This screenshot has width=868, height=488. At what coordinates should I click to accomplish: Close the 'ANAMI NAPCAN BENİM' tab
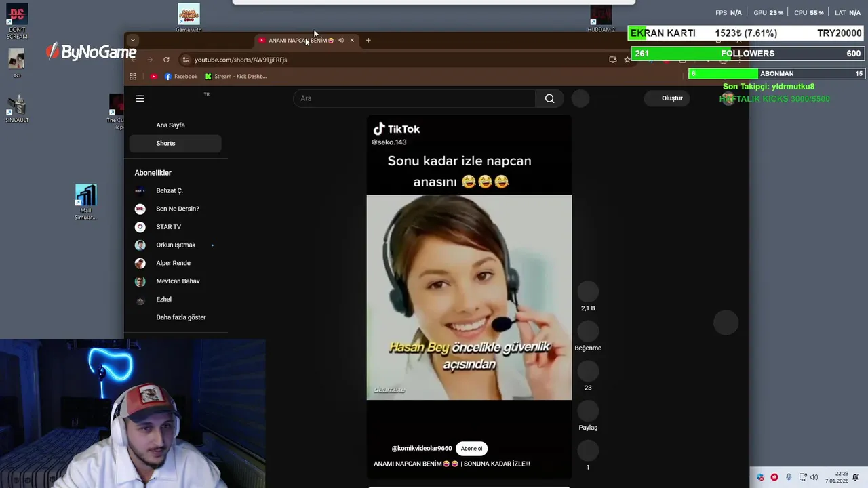point(352,40)
